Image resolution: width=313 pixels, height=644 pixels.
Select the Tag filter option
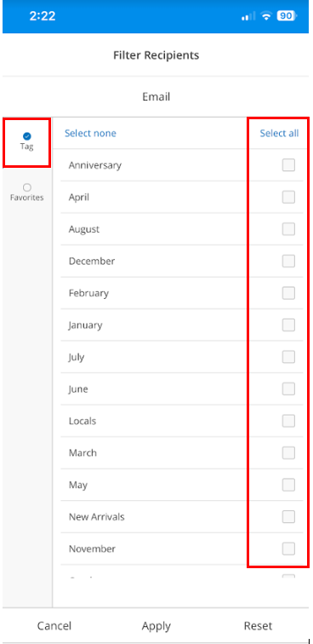click(x=27, y=141)
